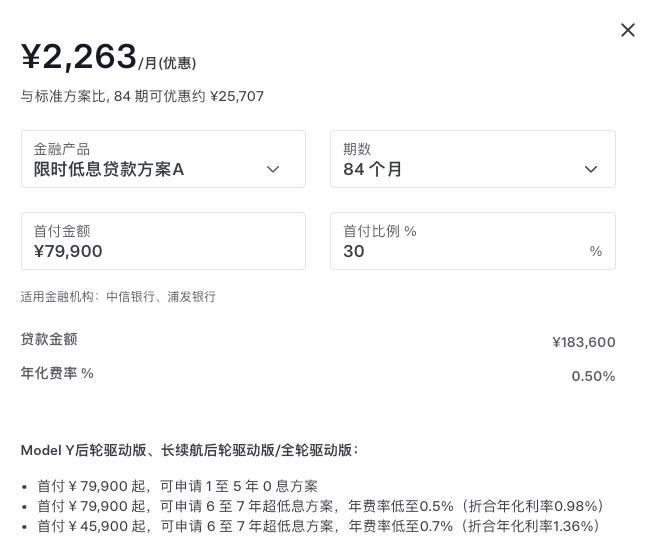This screenshot has height=552, width=646.
Task: Click the chevron beside 限时低息贷款方案A
Action: [x=273, y=169]
